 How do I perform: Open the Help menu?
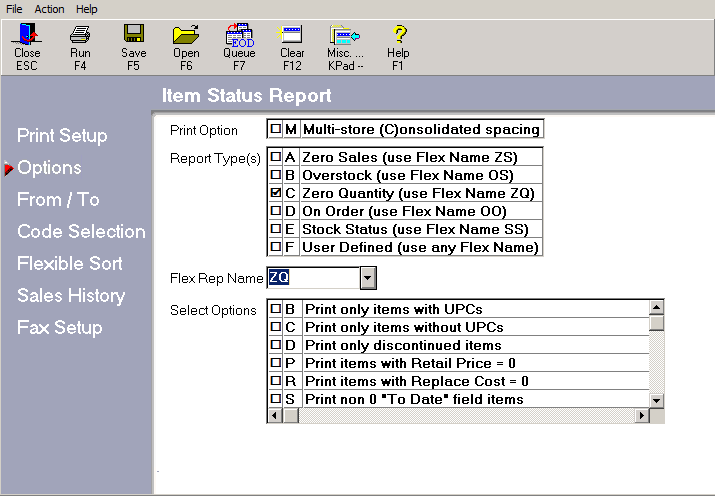pyautogui.click(x=87, y=9)
